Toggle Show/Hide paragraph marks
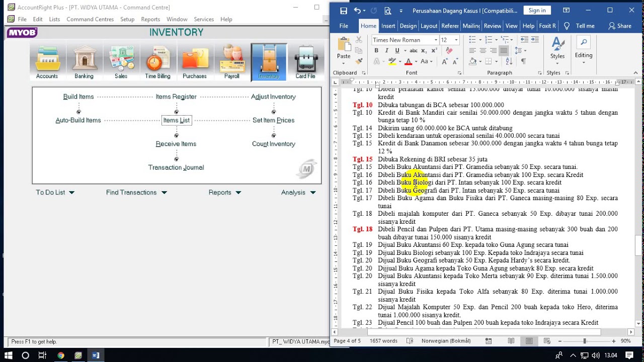 click(523, 61)
